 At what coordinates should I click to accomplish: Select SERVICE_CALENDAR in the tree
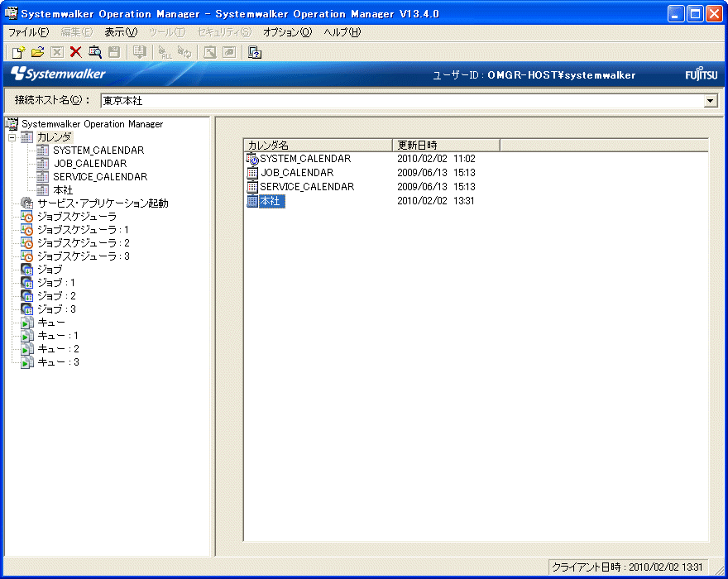(100, 177)
